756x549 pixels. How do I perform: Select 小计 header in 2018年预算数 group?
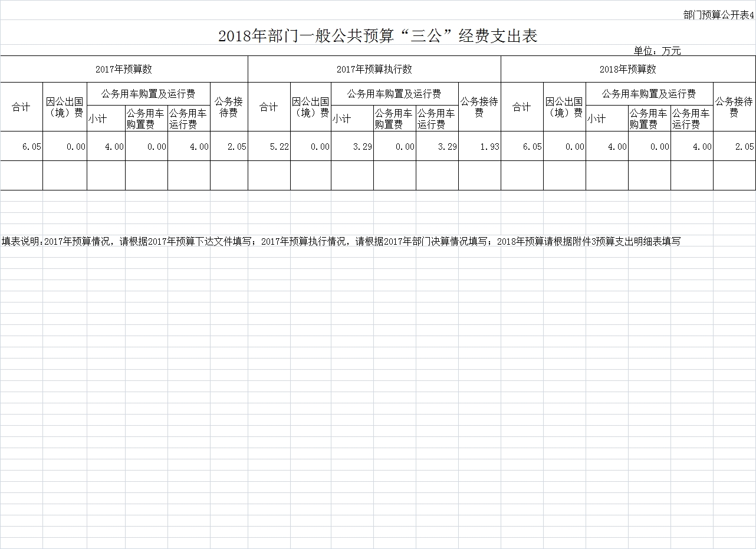pos(607,119)
